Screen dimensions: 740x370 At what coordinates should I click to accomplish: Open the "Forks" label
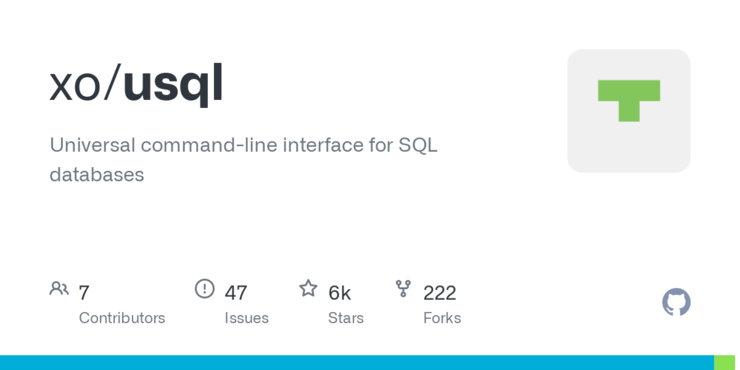coord(442,318)
